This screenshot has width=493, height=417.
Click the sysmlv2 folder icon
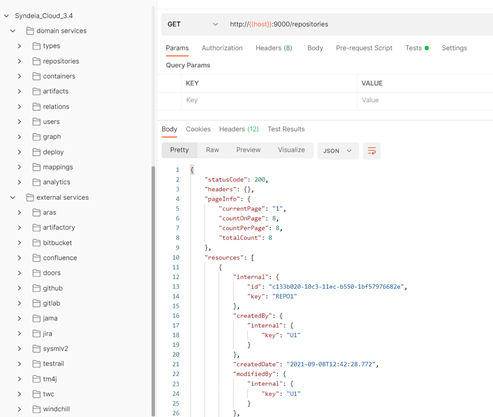(36, 349)
